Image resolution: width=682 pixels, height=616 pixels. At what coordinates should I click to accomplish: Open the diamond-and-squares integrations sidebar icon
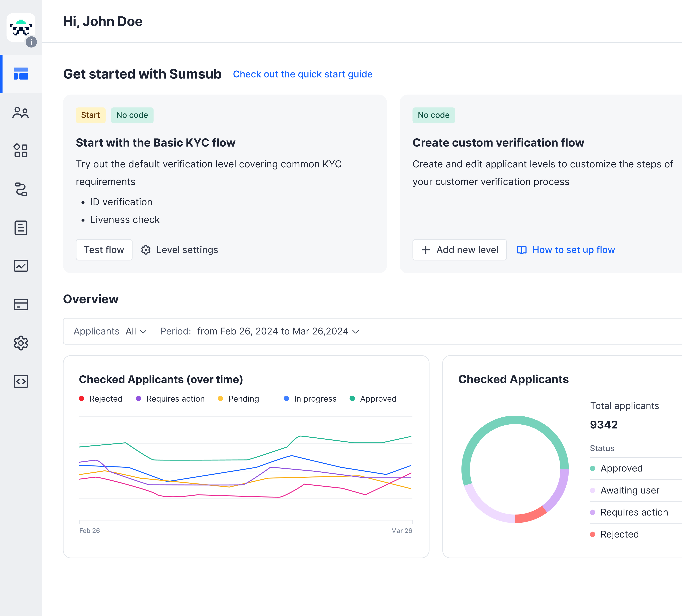(21, 151)
